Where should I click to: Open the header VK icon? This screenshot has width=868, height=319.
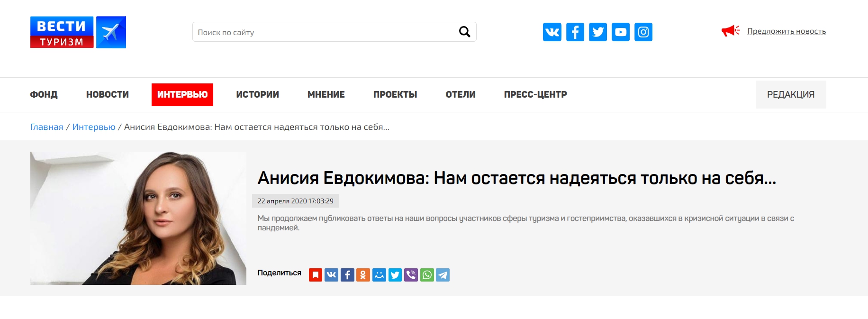pos(552,32)
